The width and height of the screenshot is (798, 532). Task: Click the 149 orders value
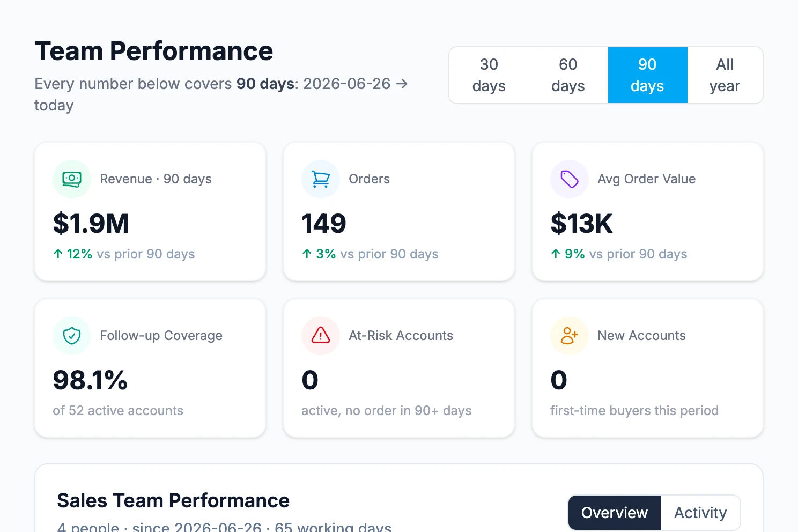click(324, 224)
